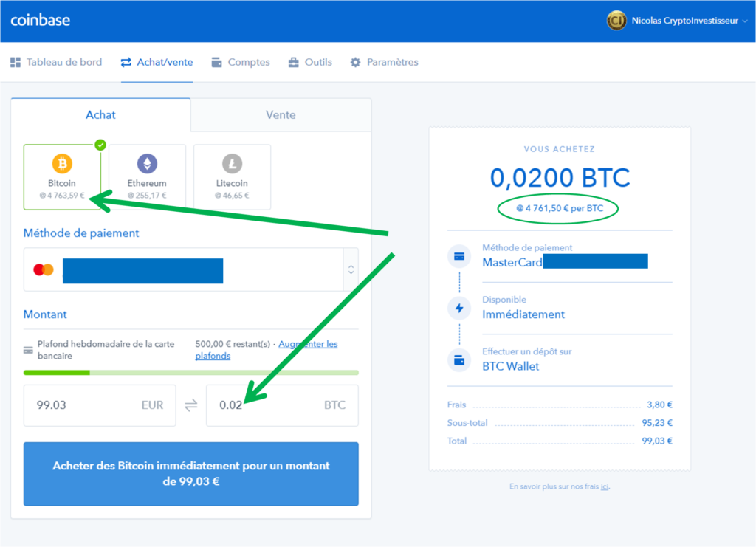
Task: Click the 4 761,50 € per BTC rate
Action: [560, 208]
